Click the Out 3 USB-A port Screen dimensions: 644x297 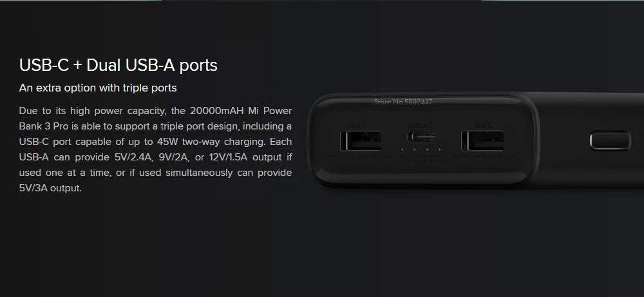click(482, 140)
